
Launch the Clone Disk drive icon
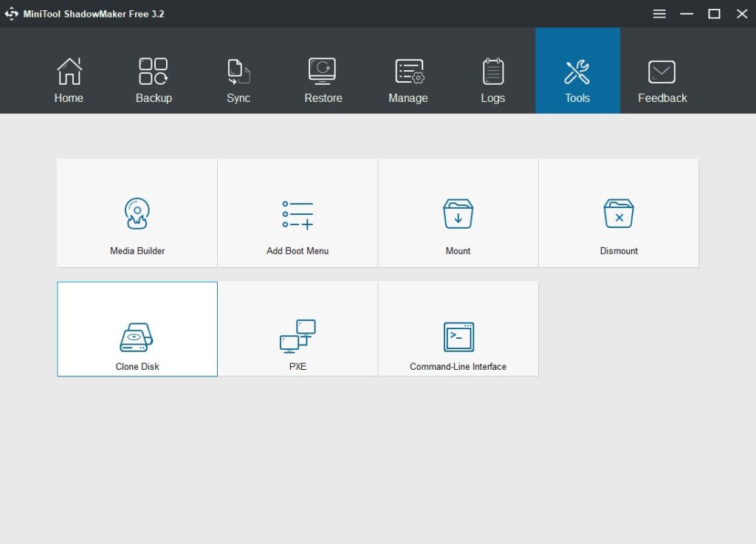[x=137, y=337]
